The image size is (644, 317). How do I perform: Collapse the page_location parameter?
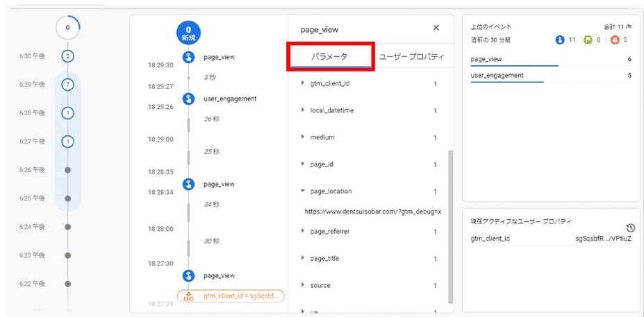pos(303,191)
